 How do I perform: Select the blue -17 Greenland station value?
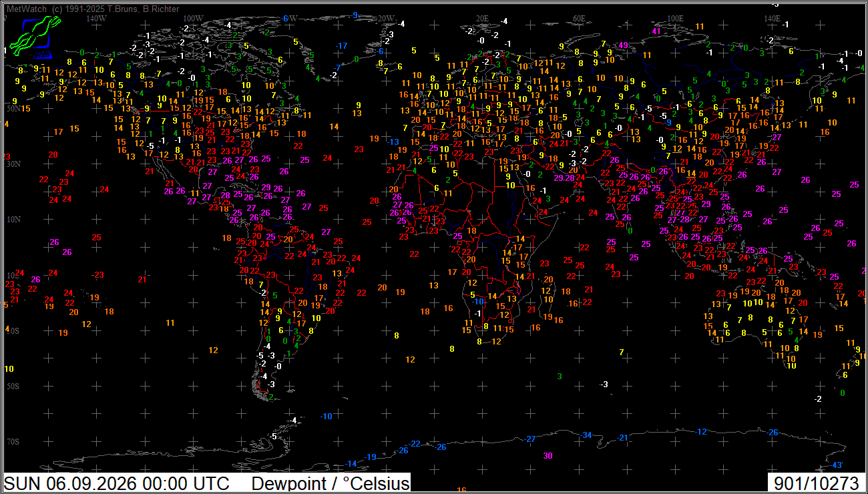(x=343, y=46)
